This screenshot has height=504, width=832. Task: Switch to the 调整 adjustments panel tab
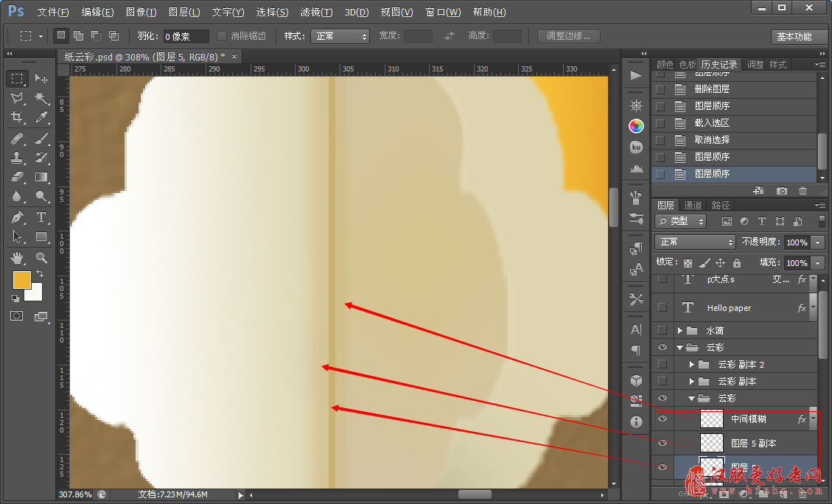[755, 65]
